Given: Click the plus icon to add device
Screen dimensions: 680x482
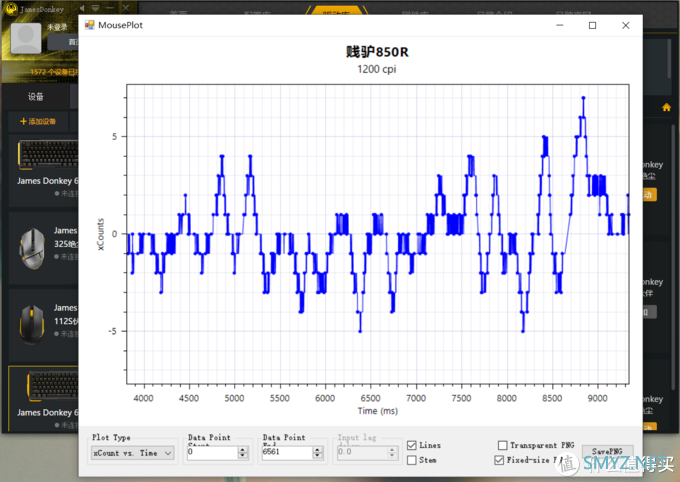Looking at the screenshot, I should coord(23,121).
